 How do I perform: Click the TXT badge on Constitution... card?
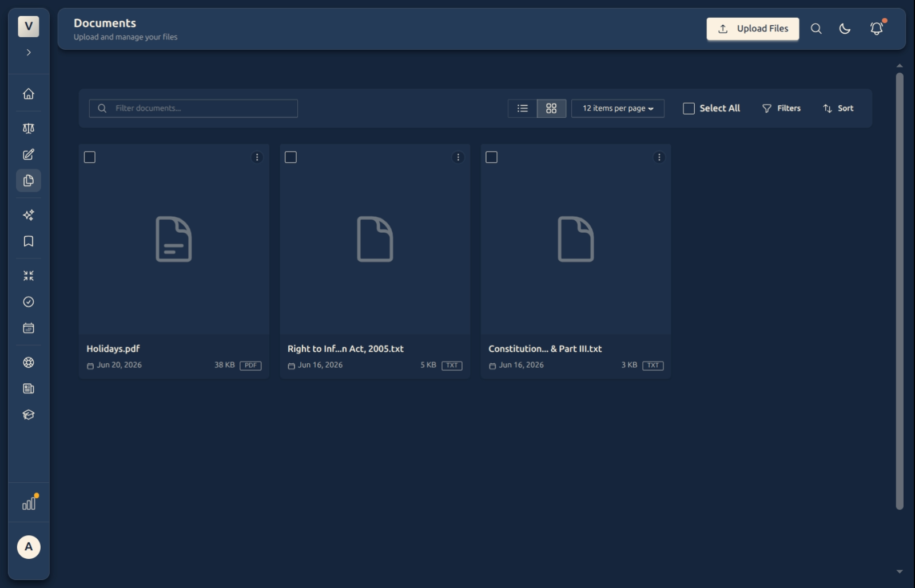[653, 365]
